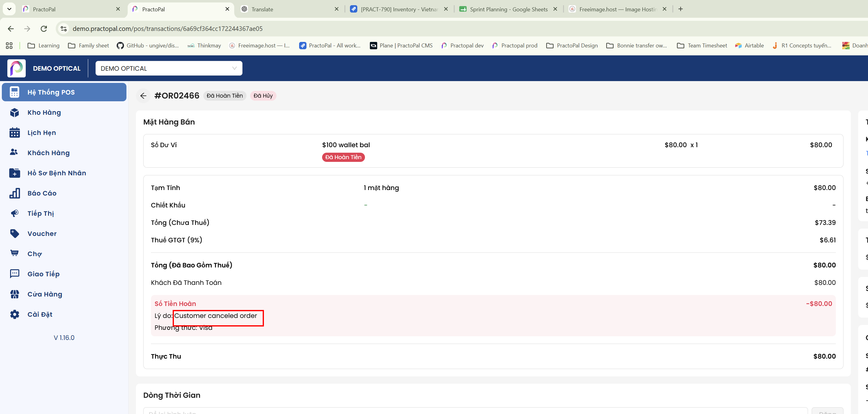Open the GitHub bookmark
This screenshot has width=868, height=414.
[x=148, y=46]
